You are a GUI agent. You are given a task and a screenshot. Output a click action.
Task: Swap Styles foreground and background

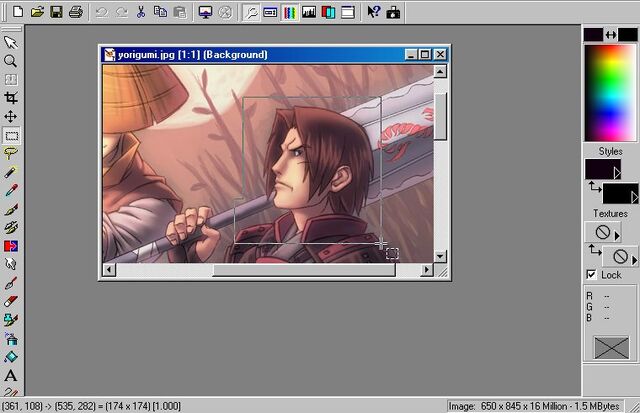click(x=595, y=187)
